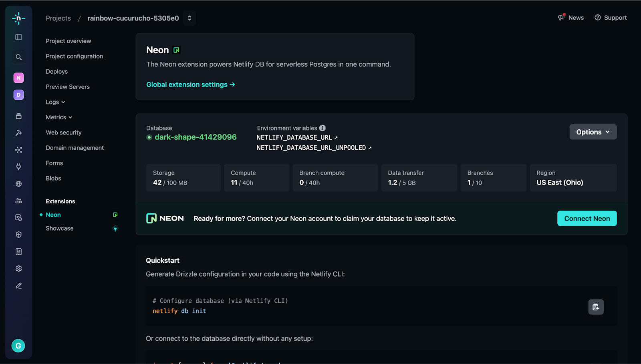Open the settings gear icon in sidebar
641x364 pixels.
pyautogui.click(x=18, y=269)
